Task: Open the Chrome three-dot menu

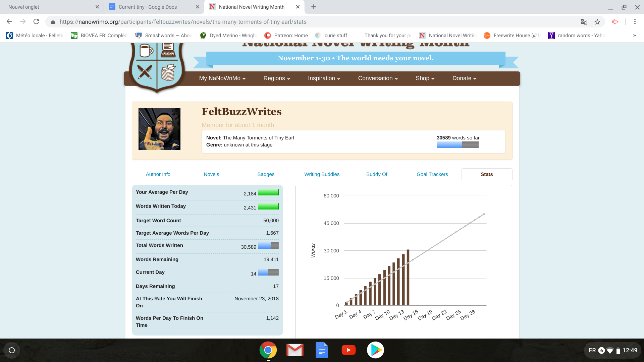Action: point(635,22)
